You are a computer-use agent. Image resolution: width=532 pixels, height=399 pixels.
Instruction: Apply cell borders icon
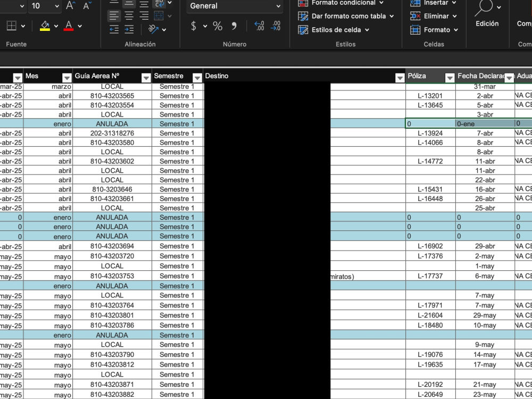click(x=12, y=26)
